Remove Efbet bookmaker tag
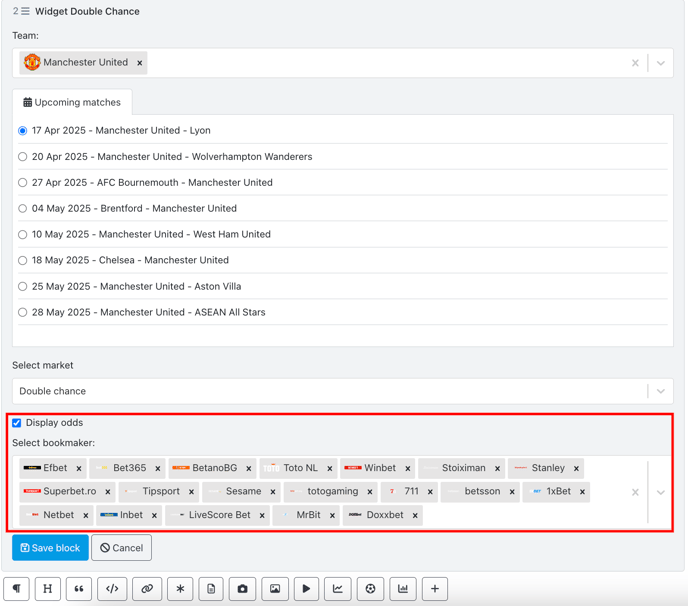This screenshot has width=688, height=606. [79, 468]
